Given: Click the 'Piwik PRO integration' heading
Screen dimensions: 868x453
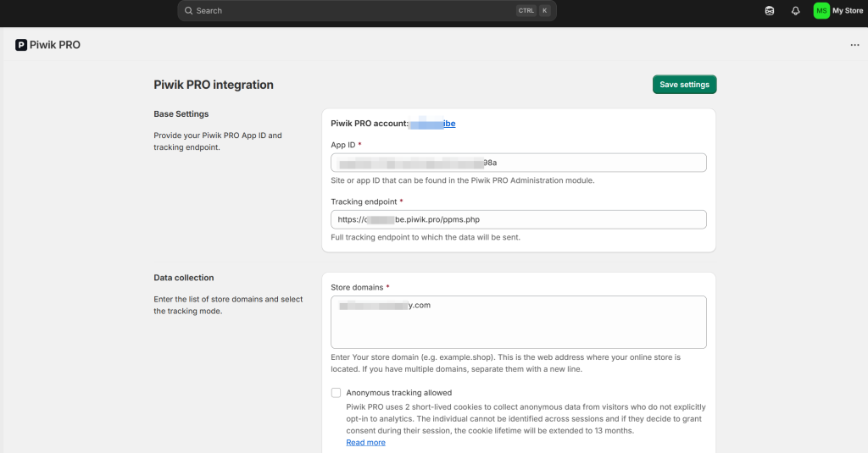Looking at the screenshot, I should click(x=214, y=85).
